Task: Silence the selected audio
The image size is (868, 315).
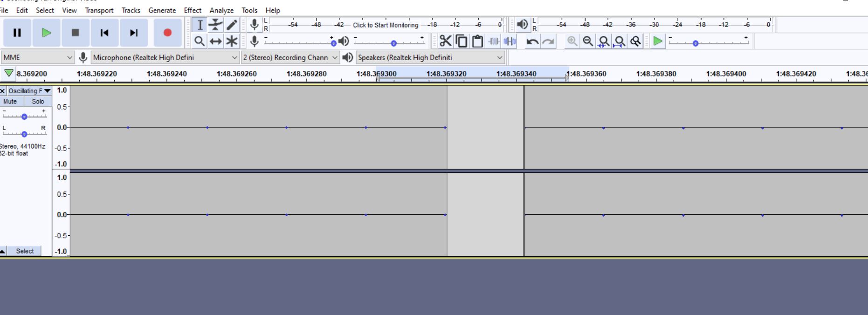Action: click(510, 41)
